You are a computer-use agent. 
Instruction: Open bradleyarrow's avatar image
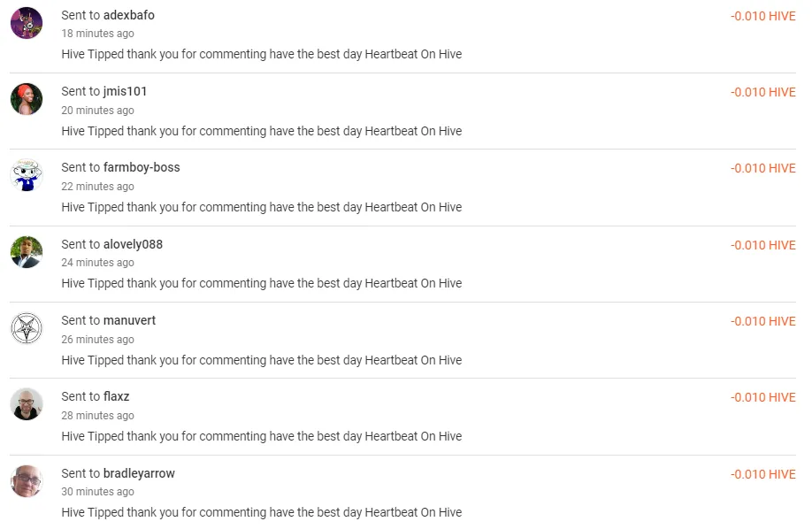coord(27,481)
